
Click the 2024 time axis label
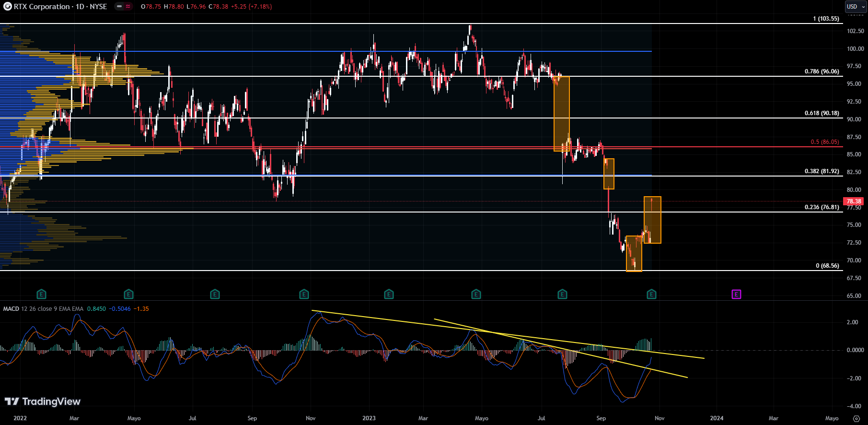point(717,418)
